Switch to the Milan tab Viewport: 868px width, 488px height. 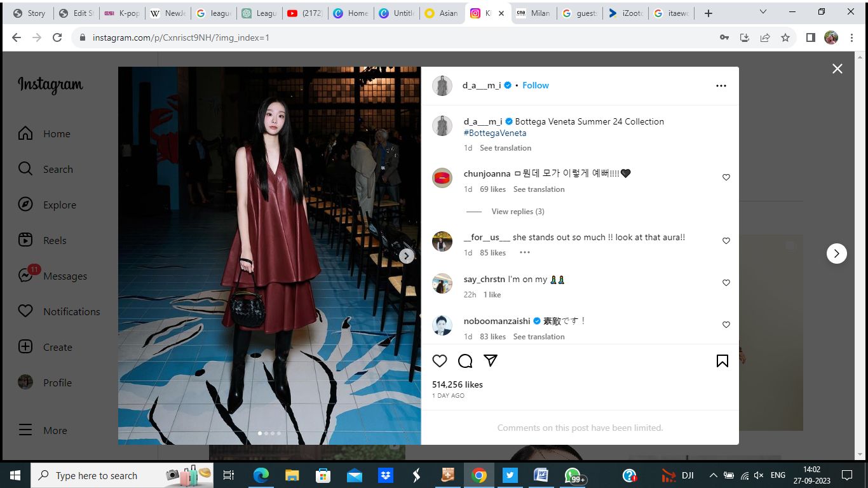coord(532,13)
